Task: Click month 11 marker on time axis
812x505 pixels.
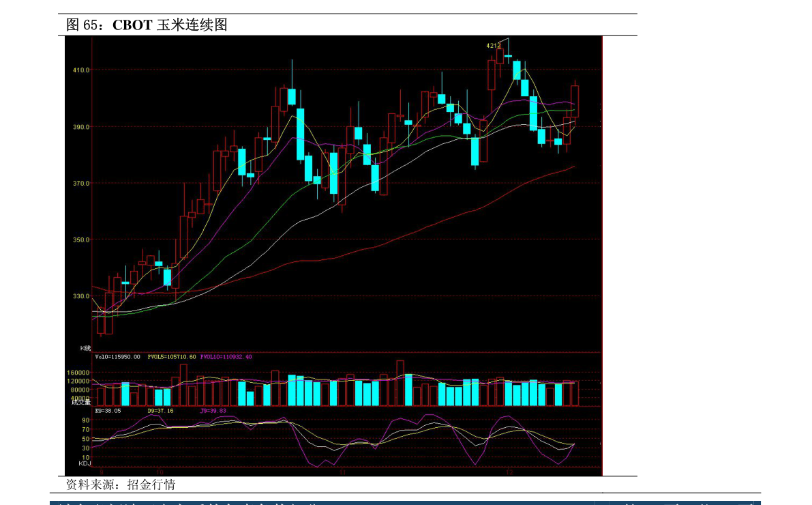Action: click(342, 472)
